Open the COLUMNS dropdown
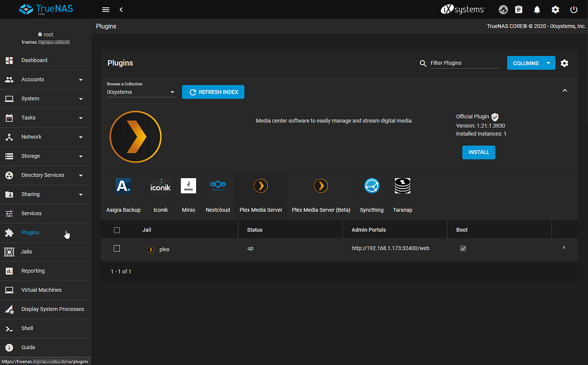 531,63
